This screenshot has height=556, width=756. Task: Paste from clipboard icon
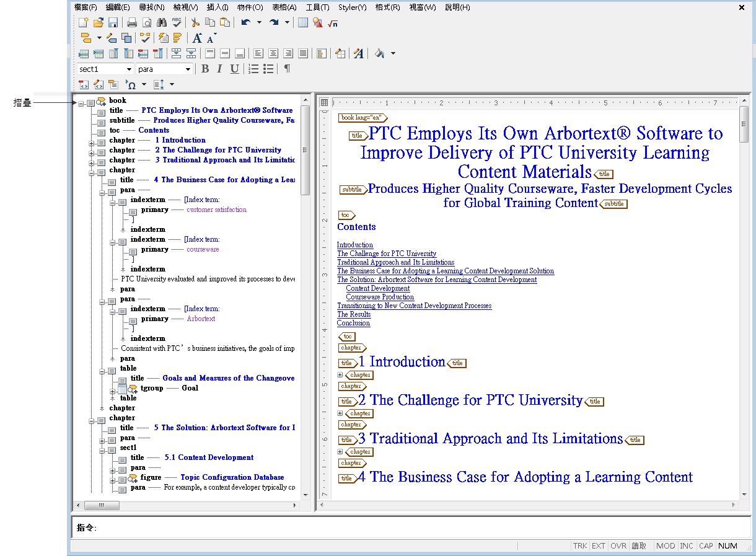[x=225, y=23]
